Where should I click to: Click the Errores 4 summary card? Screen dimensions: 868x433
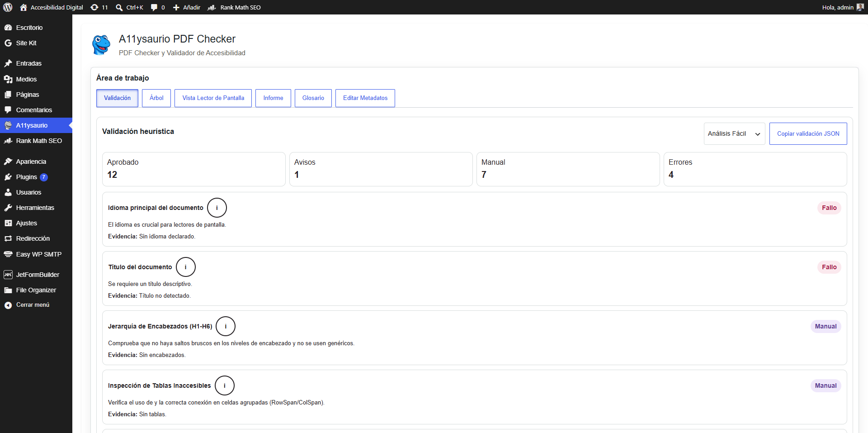[x=755, y=169]
